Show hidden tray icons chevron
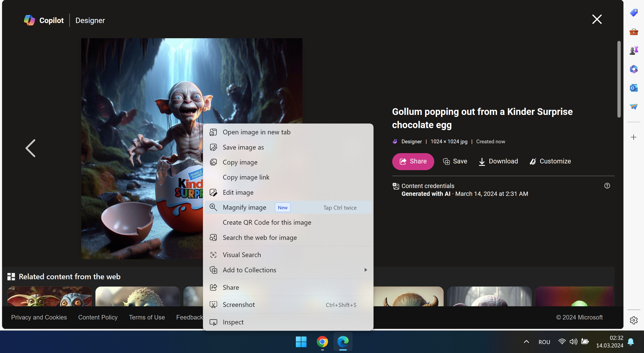 (x=526, y=342)
